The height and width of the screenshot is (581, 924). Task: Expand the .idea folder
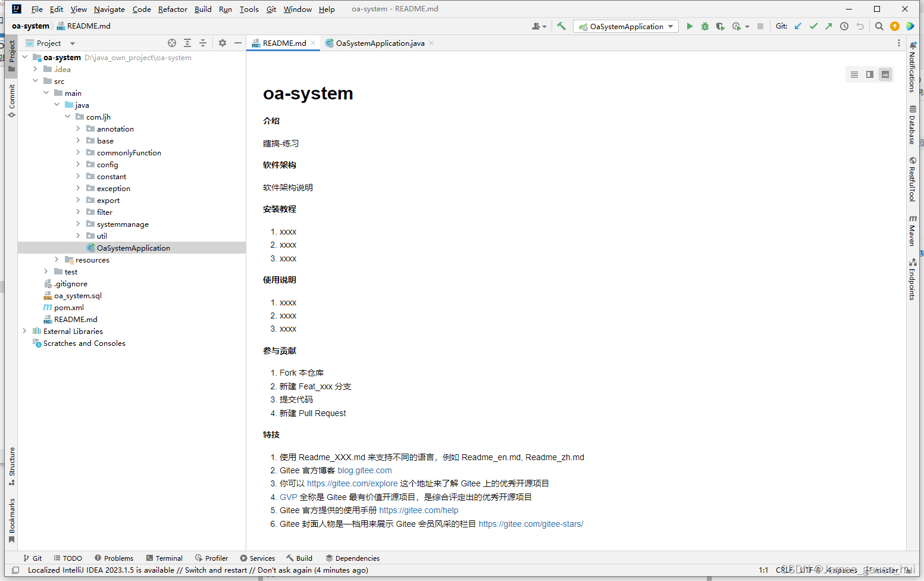pos(35,69)
